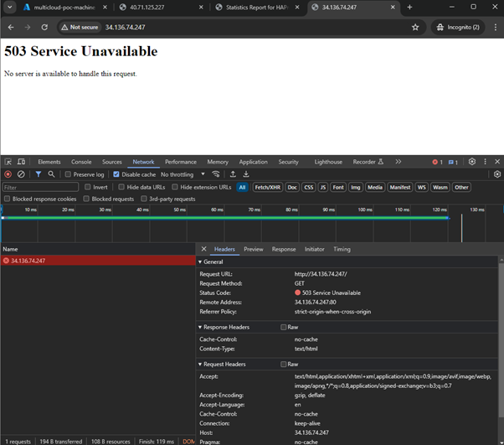Clear the network log
504x445 pixels.
click(x=21, y=174)
